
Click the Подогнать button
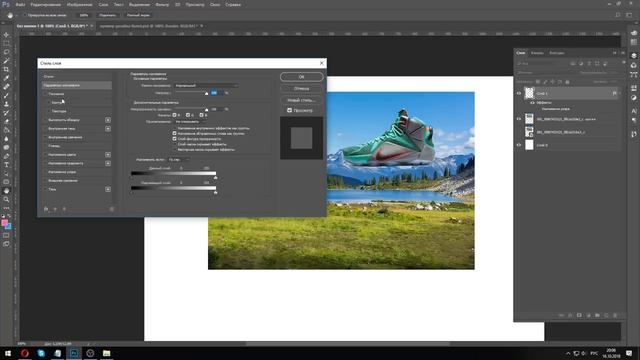[108, 15]
